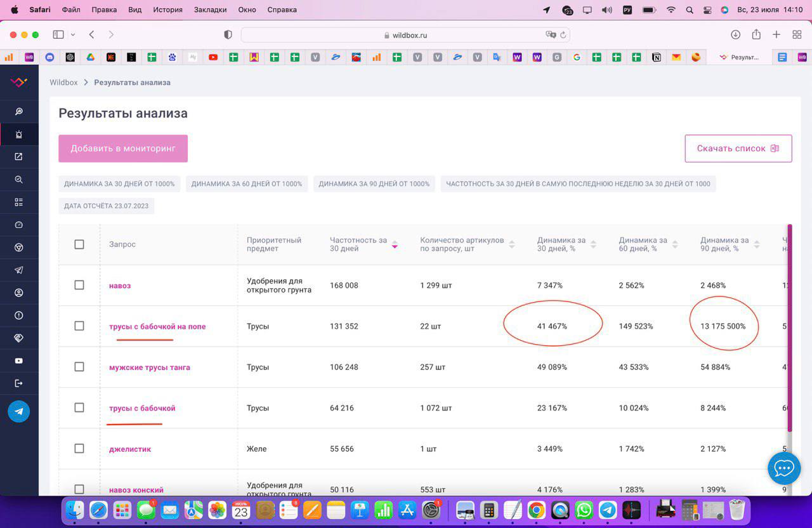Click the YouTube icon in the sidebar
The height and width of the screenshot is (528, 812).
(x=19, y=360)
